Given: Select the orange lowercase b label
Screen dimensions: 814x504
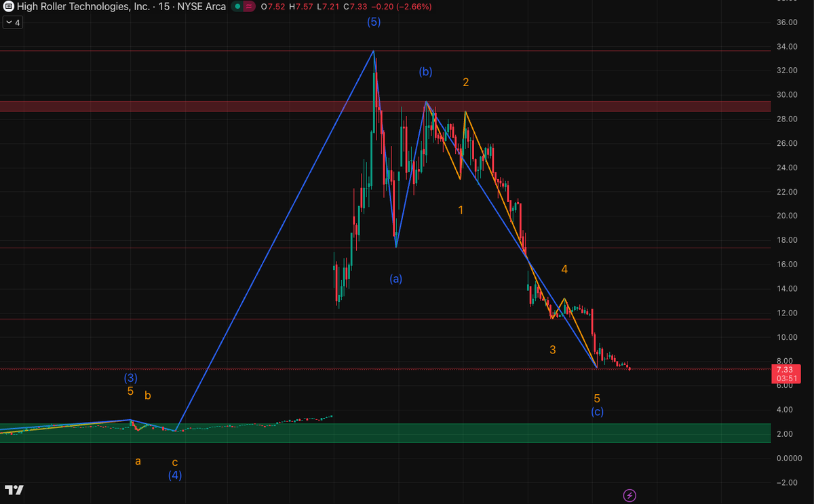Looking at the screenshot, I should click(147, 395).
